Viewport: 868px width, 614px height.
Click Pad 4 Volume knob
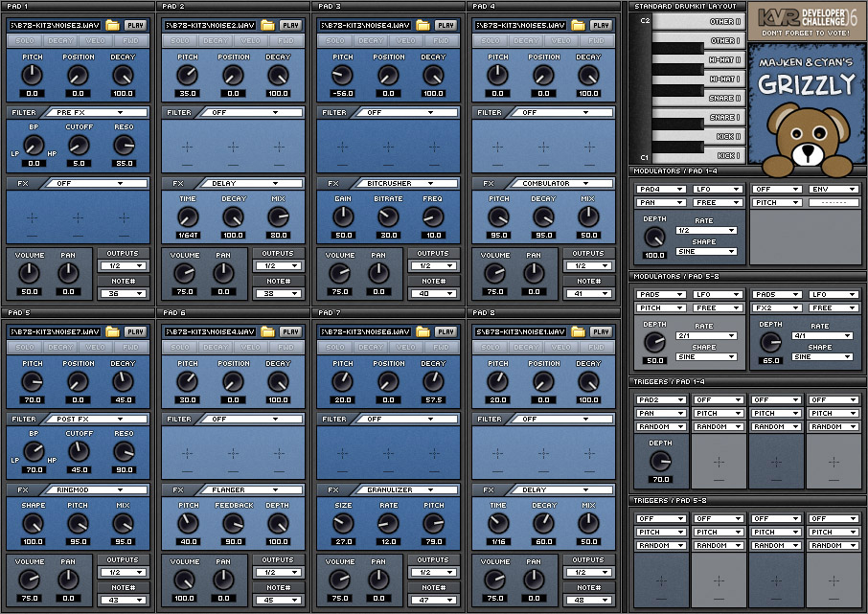pos(494,273)
